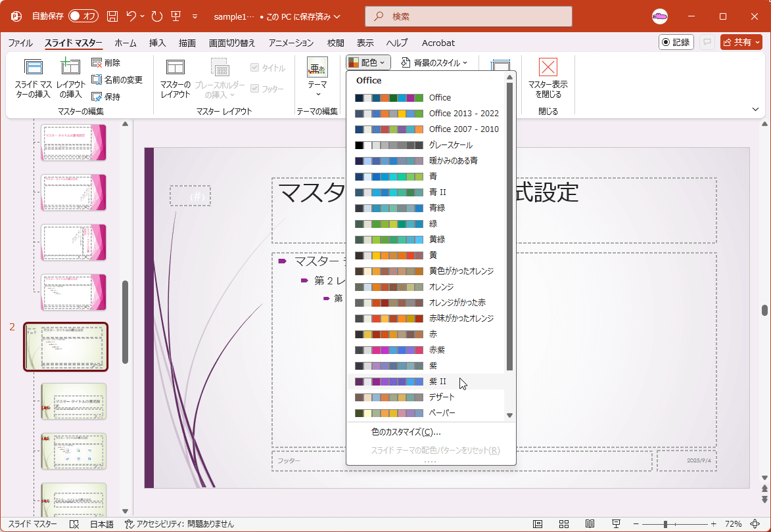Toggle the タイトル checkbox
Viewport: 771px width, 532px height.
point(268,68)
